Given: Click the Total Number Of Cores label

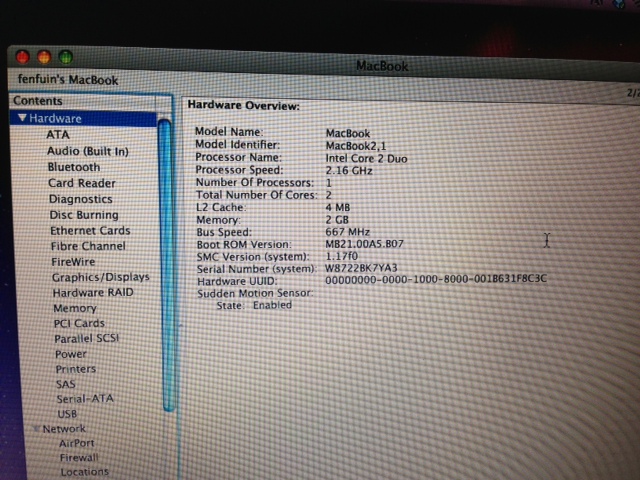Looking at the screenshot, I should click(x=256, y=195).
